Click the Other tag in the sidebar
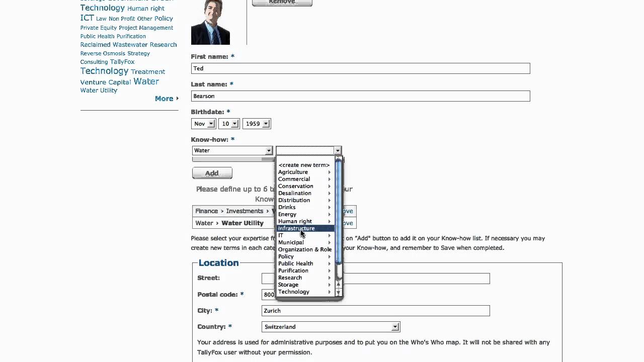This screenshot has width=644, height=362. [145, 19]
